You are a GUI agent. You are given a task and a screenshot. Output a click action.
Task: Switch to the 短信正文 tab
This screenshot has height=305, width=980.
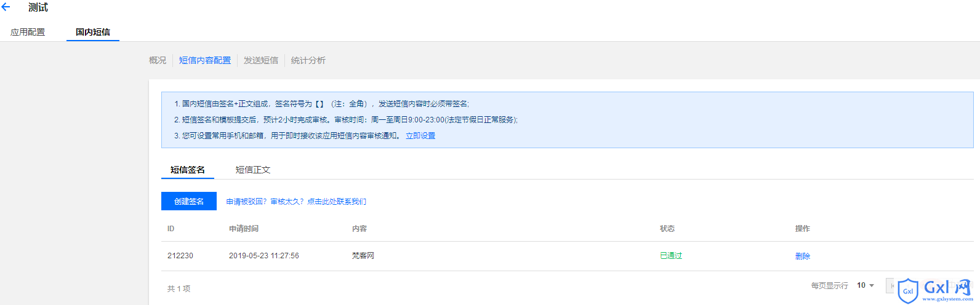pos(253,170)
